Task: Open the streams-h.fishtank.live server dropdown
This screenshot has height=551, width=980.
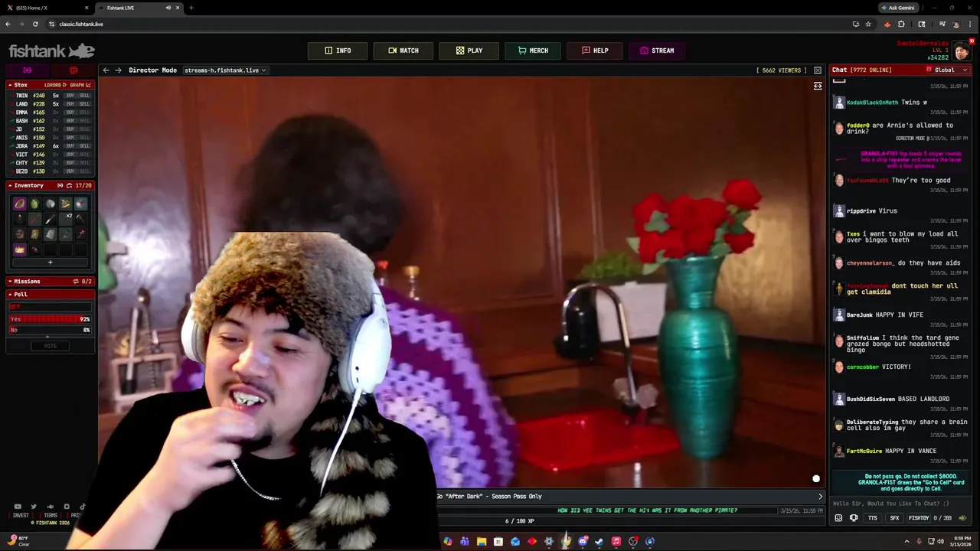Action: 225,70
